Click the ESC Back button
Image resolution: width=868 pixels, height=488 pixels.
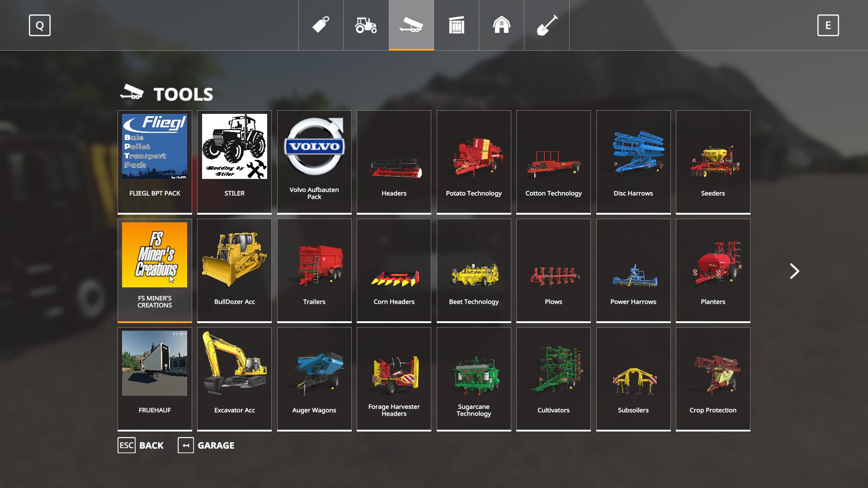point(141,445)
